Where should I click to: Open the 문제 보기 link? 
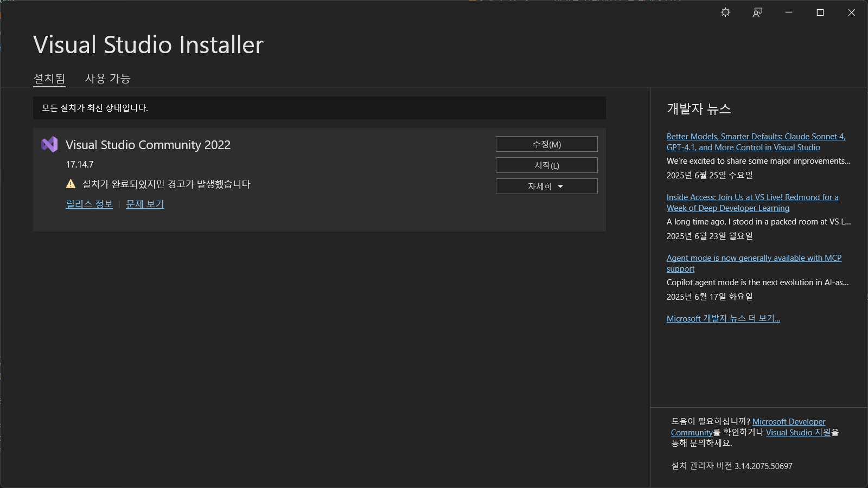145,204
